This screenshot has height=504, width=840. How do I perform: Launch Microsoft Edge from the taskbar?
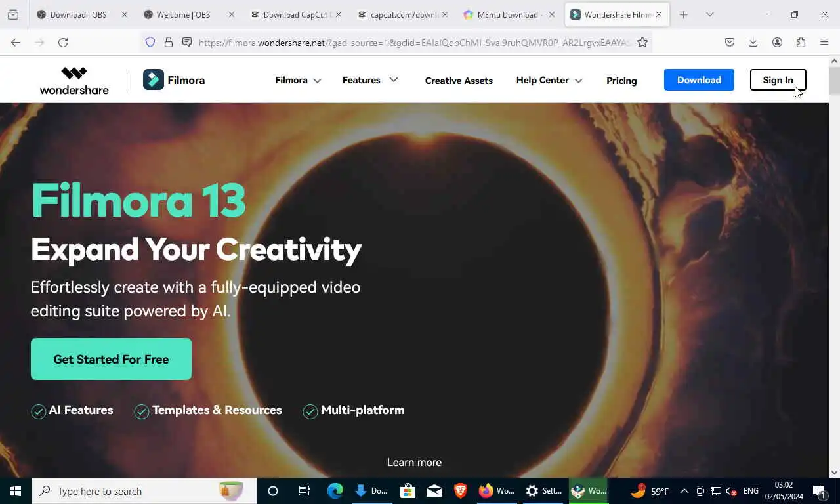pyautogui.click(x=335, y=491)
